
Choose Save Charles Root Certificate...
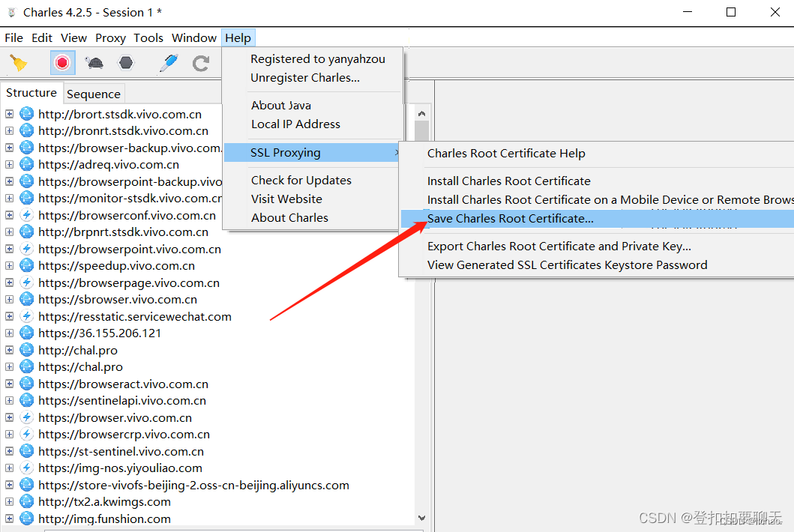pyautogui.click(x=598, y=219)
